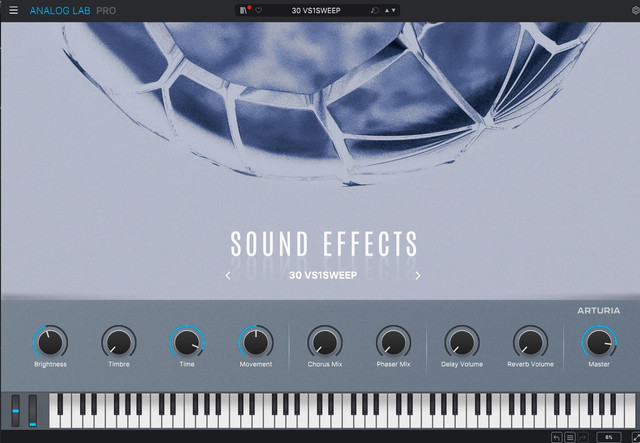Image resolution: width=640 pixels, height=443 pixels.
Task: Click the Chorus Mix knob
Action: pyautogui.click(x=325, y=343)
